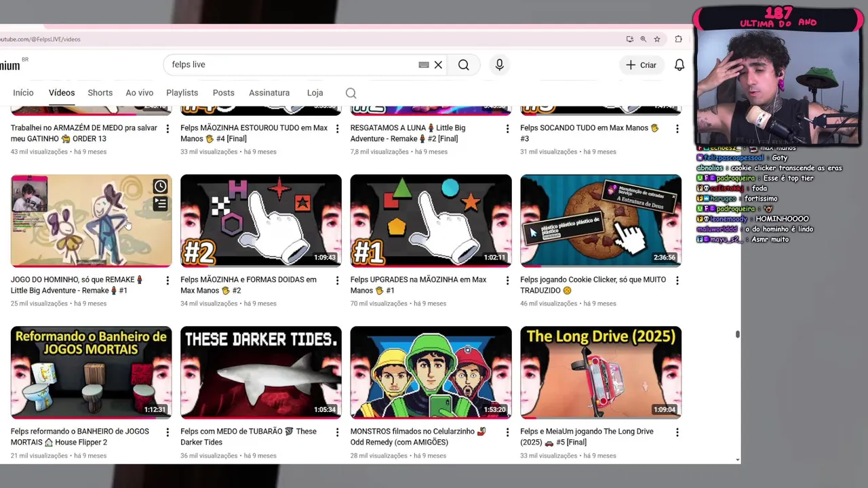
Task: Open title 'Felps com MEDO de TUBARÃO'
Action: click(x=248, y=437)
